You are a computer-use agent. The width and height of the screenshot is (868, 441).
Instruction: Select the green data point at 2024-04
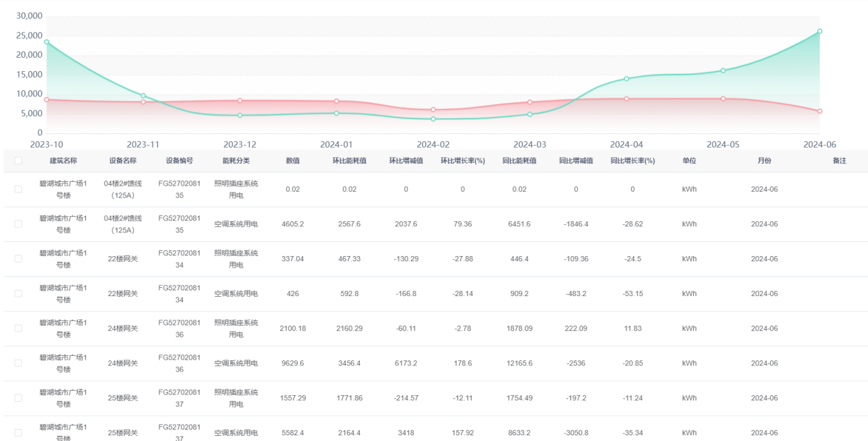point(627,79)
